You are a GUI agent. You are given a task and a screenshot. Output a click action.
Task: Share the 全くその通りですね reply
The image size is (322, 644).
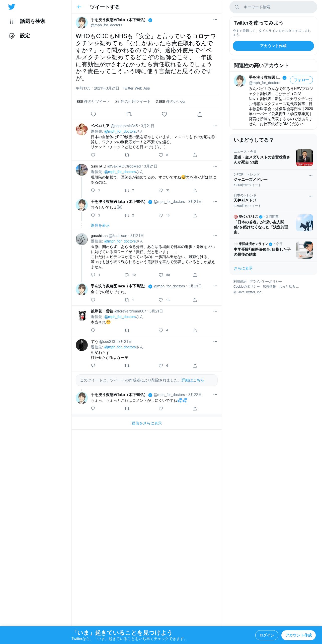(195, 300)
